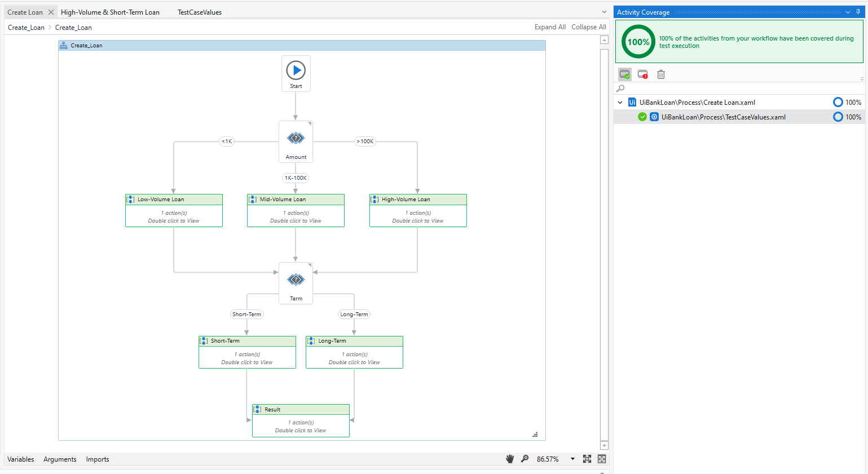868x474 pixels.
Task: Select the >100K connector label
Action: tap(365, 141)
